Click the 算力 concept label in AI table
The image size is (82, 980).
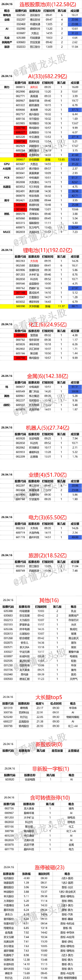7,87
